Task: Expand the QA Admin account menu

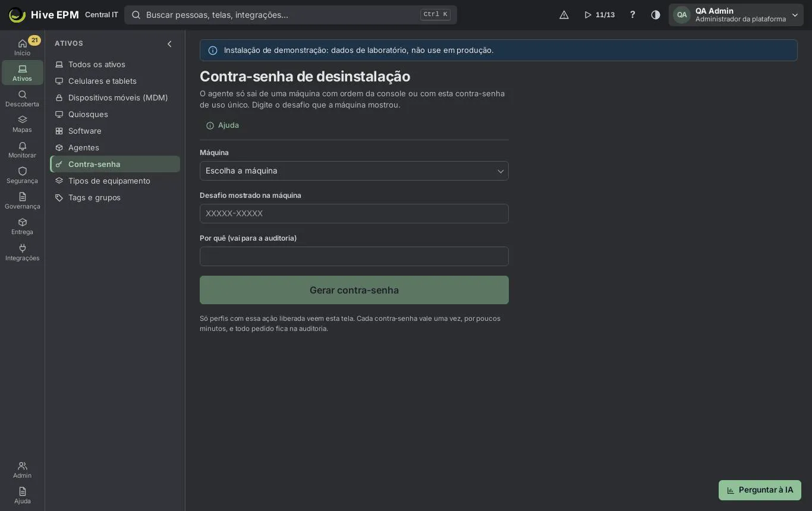Action: click(736, 15)
